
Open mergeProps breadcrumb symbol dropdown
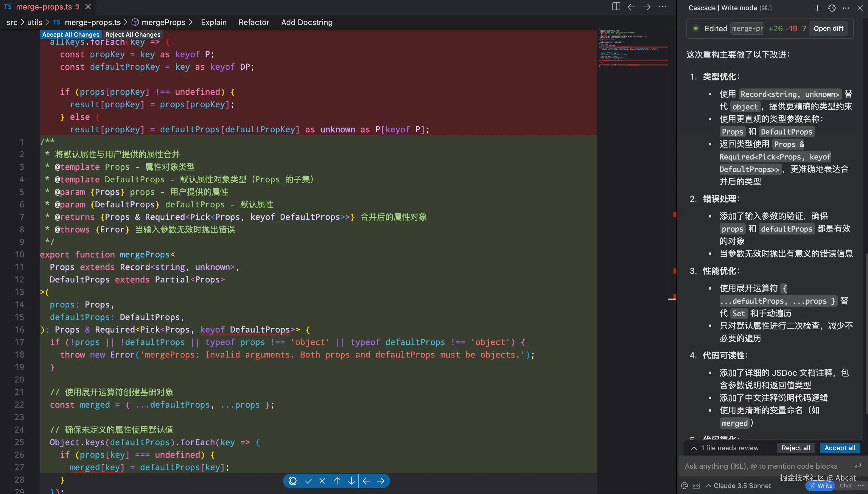click(x=163, y=22)
